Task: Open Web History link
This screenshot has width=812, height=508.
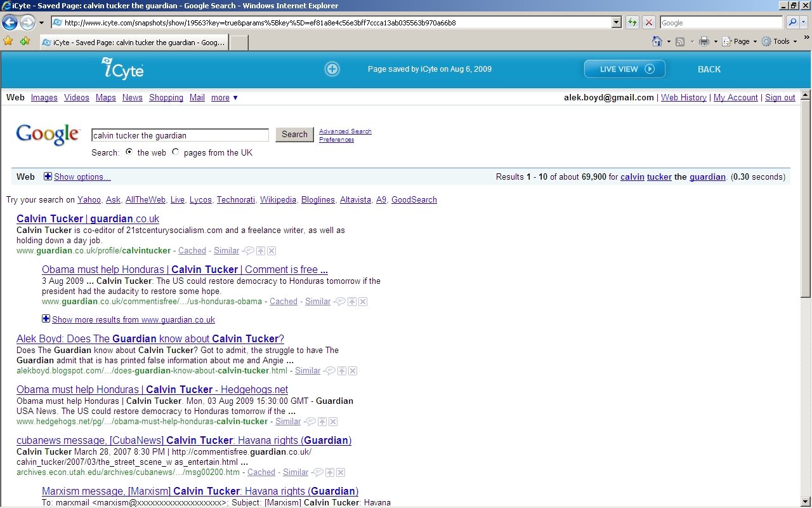Action: pyautogui.click(x=684, y=97)
